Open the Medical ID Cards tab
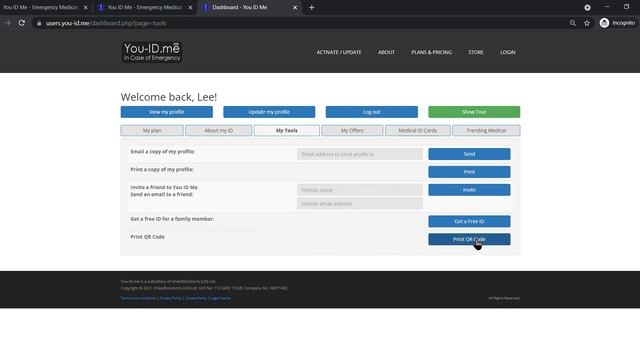640x360 pixels. tap(418, 131)
